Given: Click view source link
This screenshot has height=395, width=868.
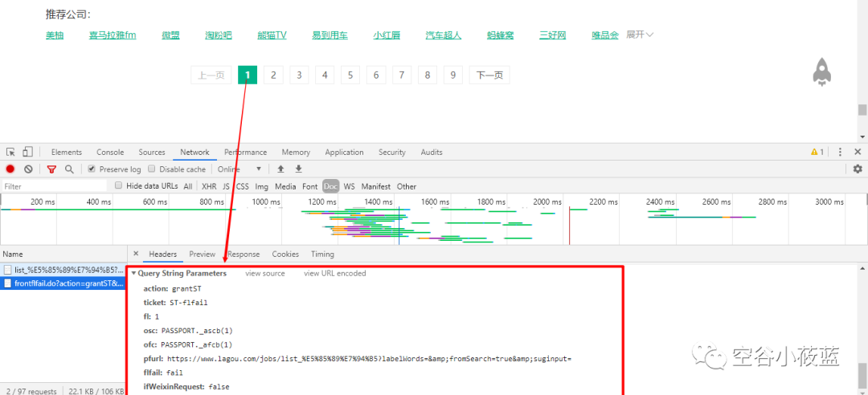Looking at the screenshot, I should pos(265,273).
